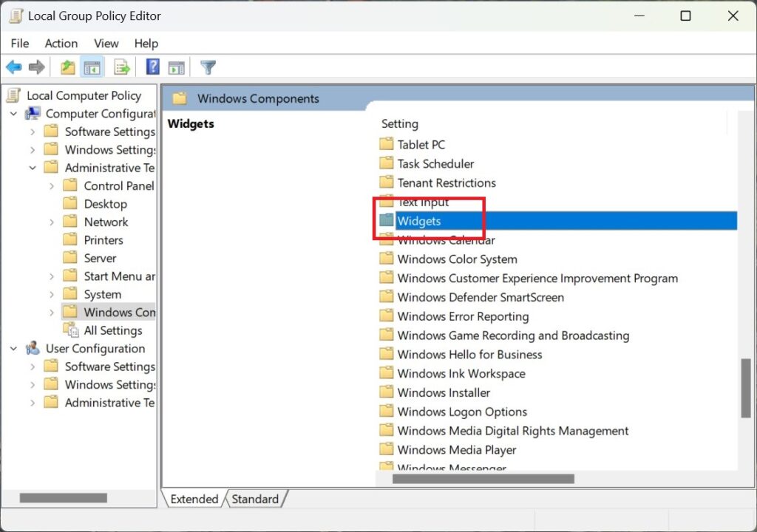
Task: Toggle Show/Hide Console Tree toolbar icon
Action: [92, 67]
